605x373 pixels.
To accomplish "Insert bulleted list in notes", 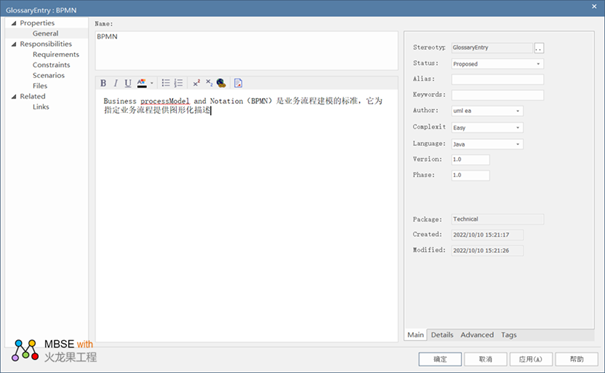I will (x=166, y=83).
